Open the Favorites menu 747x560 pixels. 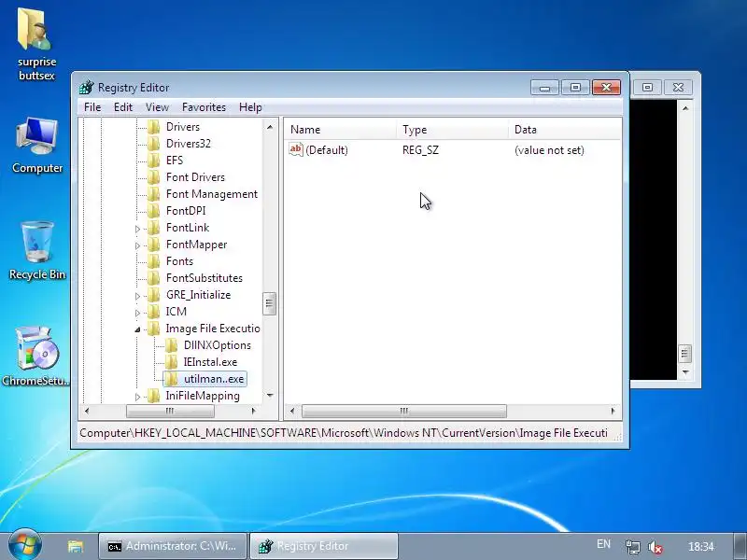point(204,107)
